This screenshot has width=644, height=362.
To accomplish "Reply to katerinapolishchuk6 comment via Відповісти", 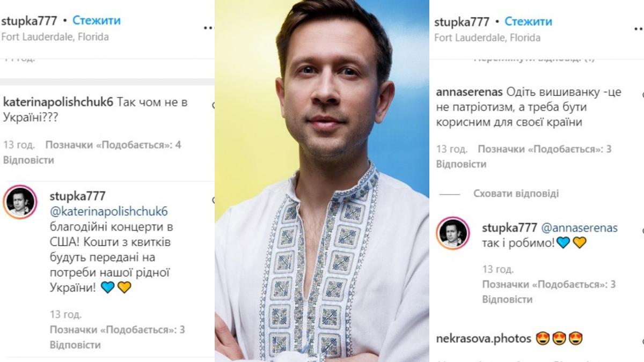I will coord(28,160).
